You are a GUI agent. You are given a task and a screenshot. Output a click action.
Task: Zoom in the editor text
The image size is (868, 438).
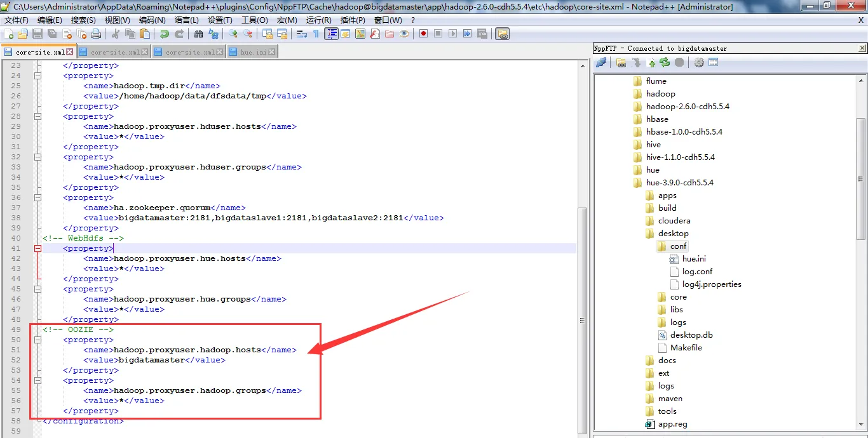pyautogui.click(x=233, y=34)
